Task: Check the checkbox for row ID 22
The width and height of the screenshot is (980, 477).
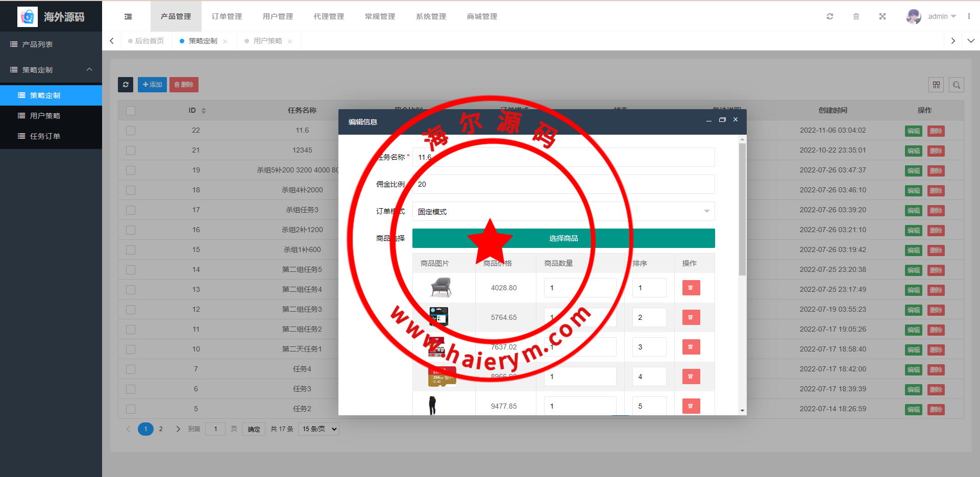Action: (131, 131)
